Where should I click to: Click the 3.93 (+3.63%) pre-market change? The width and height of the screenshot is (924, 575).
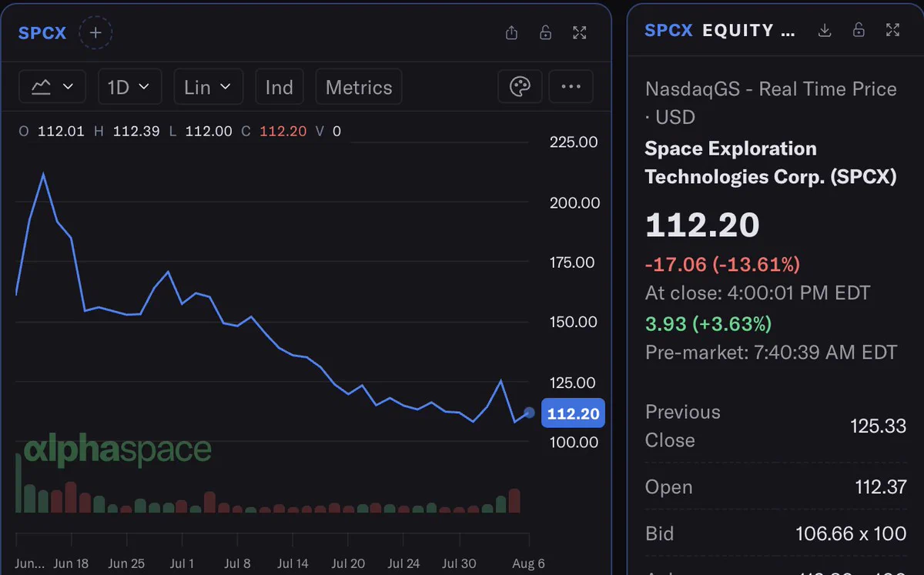point(708,323)
